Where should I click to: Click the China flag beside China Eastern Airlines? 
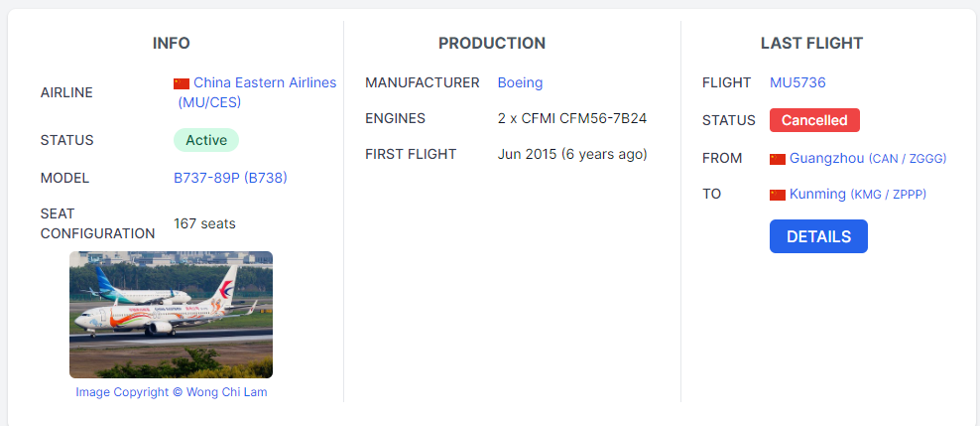(x=182, y=83)
